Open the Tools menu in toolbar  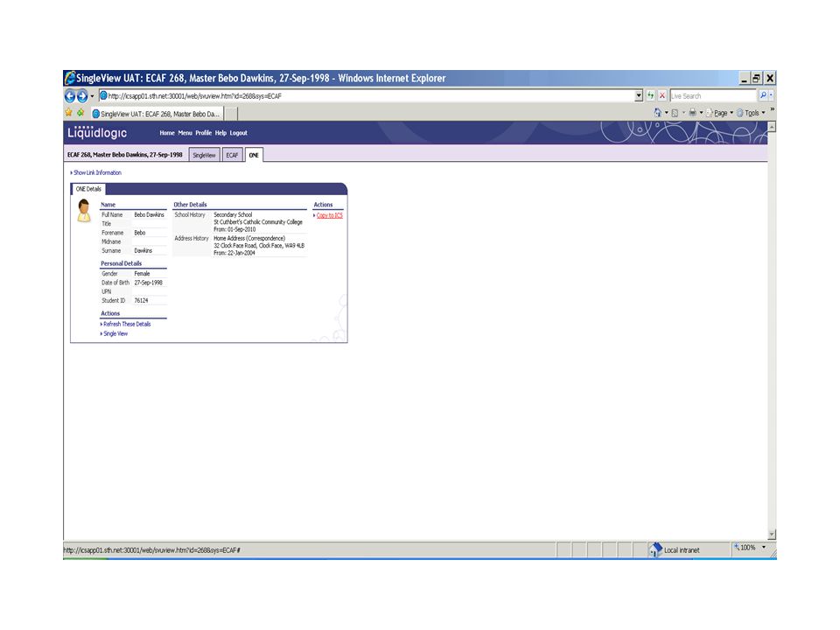pos(751,113)
